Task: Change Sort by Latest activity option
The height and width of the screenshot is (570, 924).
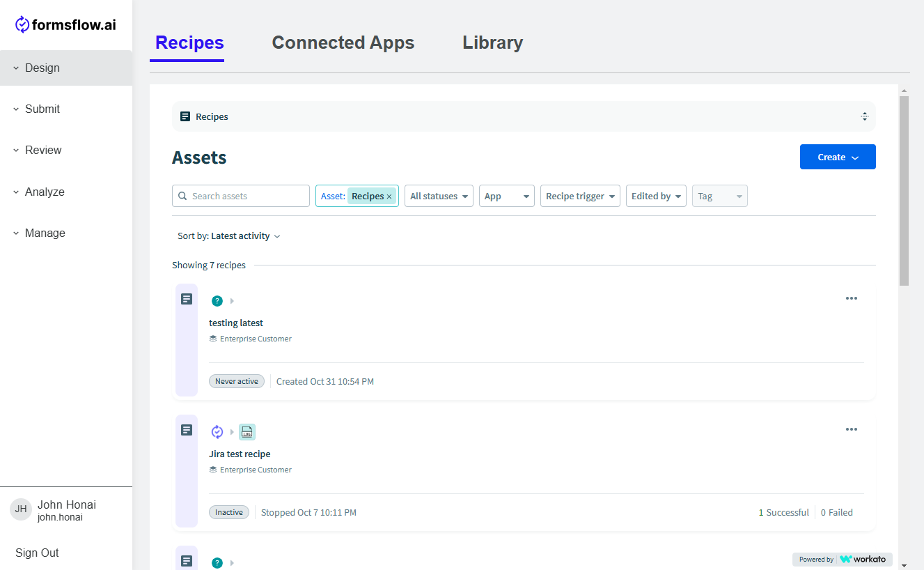Action: (229, 236)
